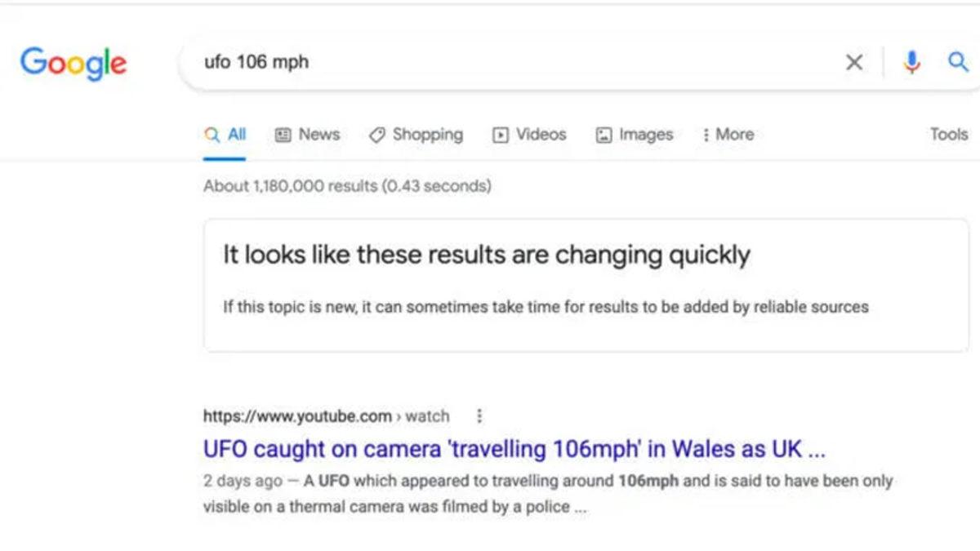Start voice search with the microphone icon
The width and height of the screenshot is (980, 551).
(911, 62)
